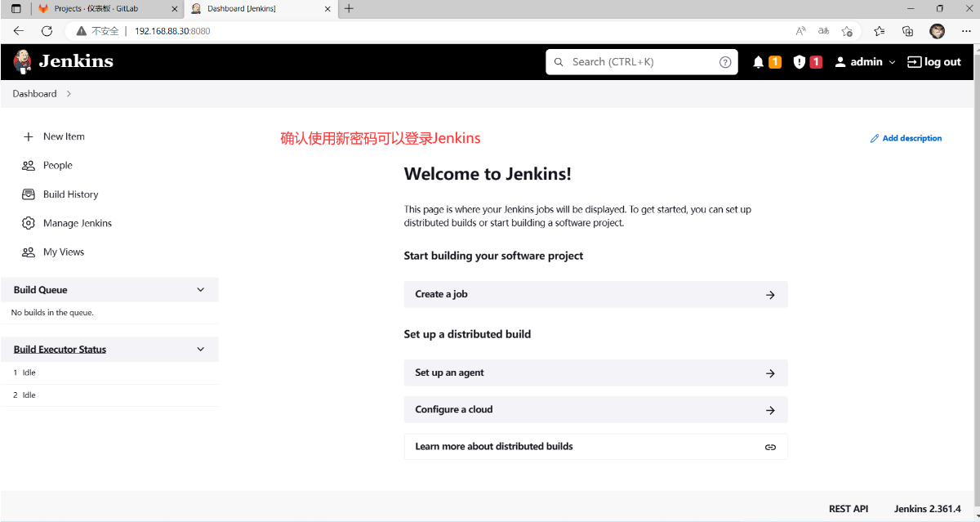Click the Add description link
The width and height of the screenshot is (980, 522).
point(906,138)
